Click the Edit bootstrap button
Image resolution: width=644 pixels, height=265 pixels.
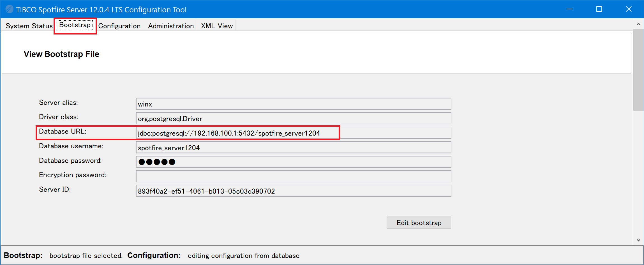pyautogui.click(x=419, y=222)
